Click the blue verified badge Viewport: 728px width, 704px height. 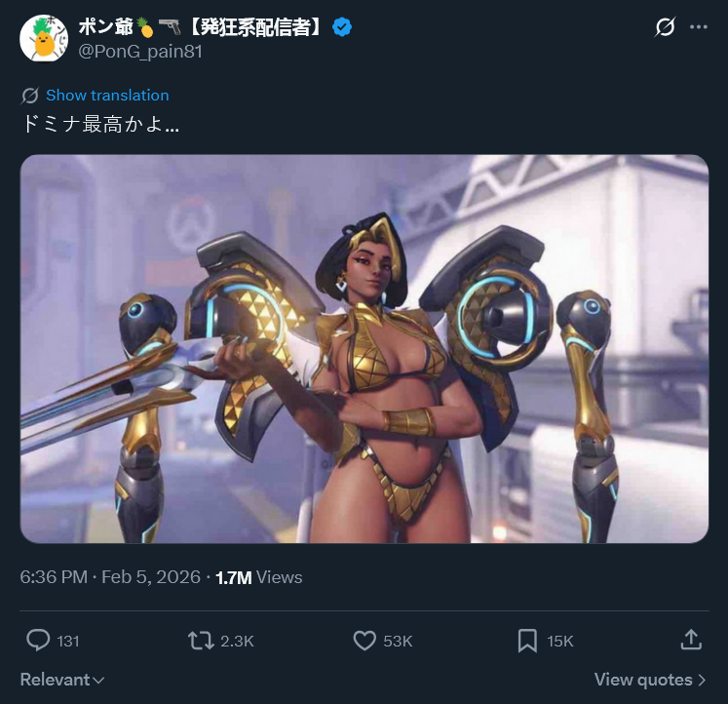click(342, 27)
